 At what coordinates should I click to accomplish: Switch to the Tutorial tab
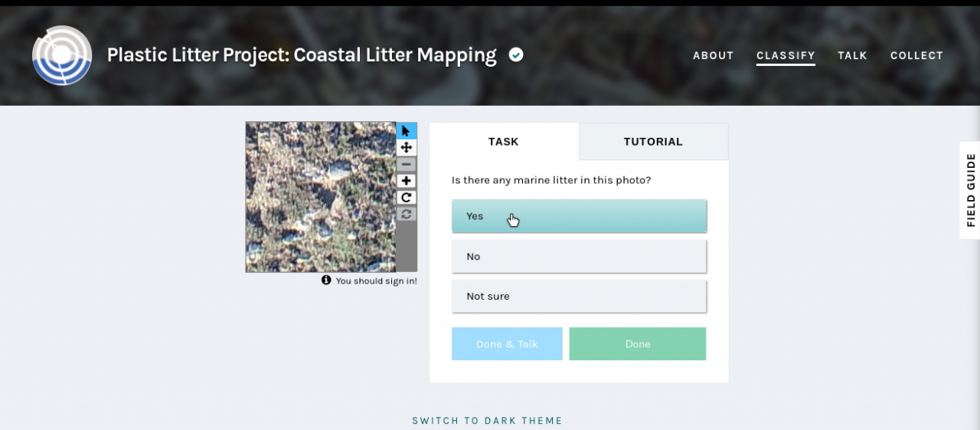[x=653, y=142]
